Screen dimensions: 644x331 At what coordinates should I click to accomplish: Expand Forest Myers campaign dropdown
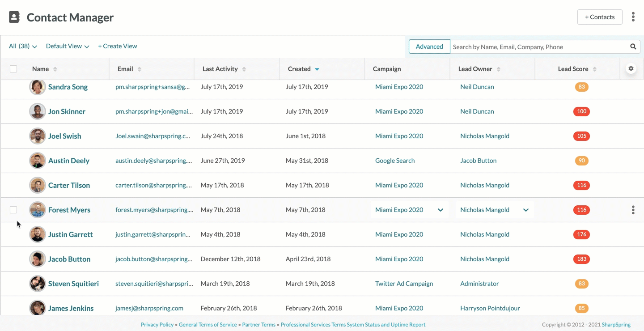pyautogui.click(x=440, y=210)
